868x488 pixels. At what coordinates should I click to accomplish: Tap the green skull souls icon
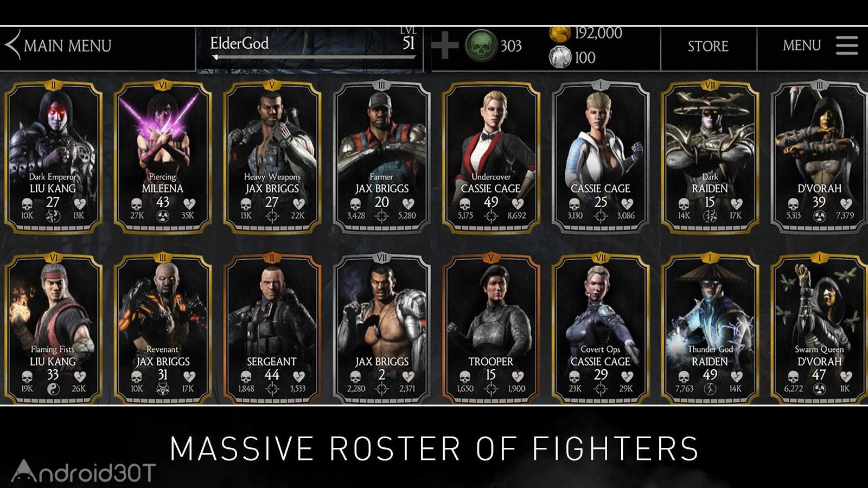(481, 46)
